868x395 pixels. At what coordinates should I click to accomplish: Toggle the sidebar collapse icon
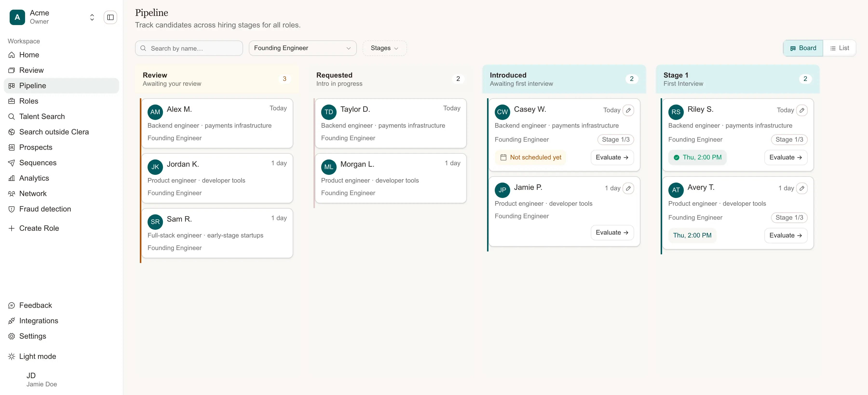point(110,17)
